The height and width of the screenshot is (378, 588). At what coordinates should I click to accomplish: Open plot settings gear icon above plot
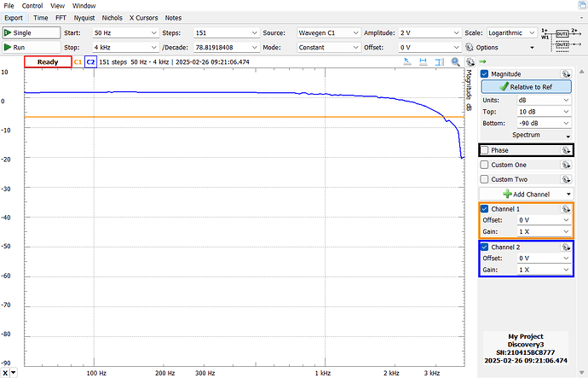tap(469, 62)
